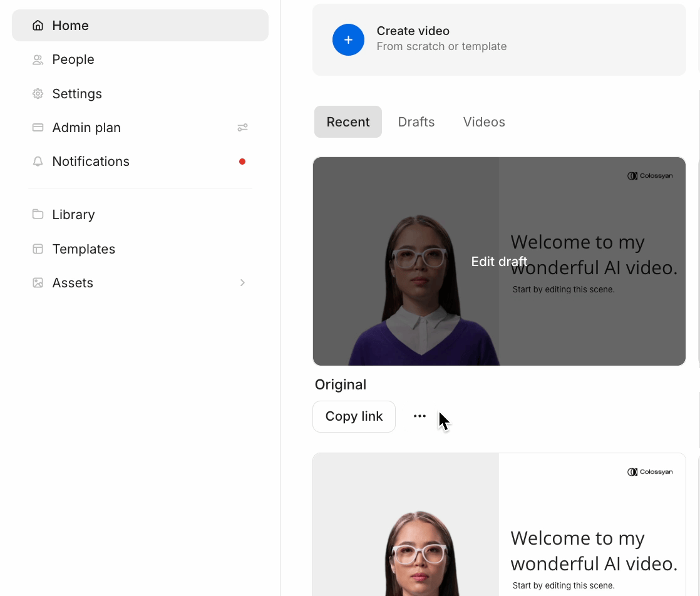The image size is (700, 596).
Task: Open Admin plan sliders icon
Action: tap(242, 128)
